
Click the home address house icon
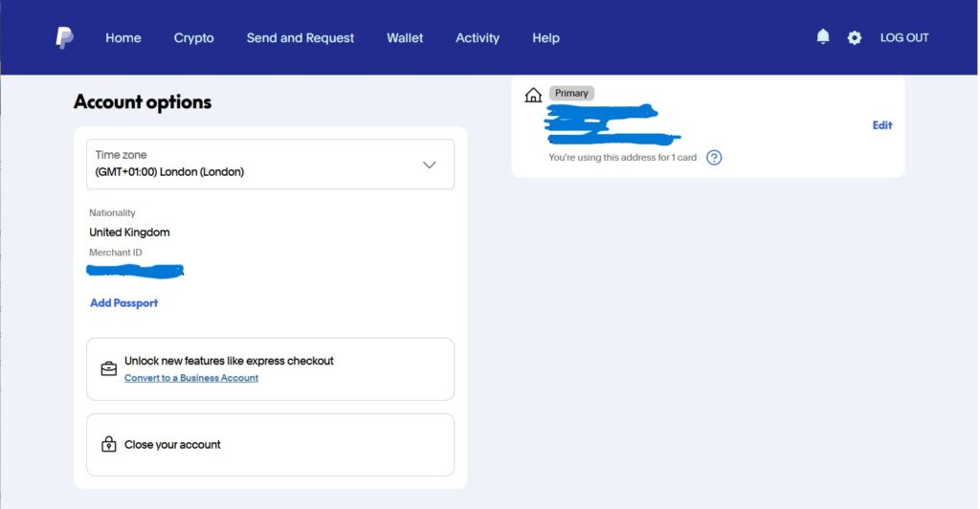[x=533, y=95]
